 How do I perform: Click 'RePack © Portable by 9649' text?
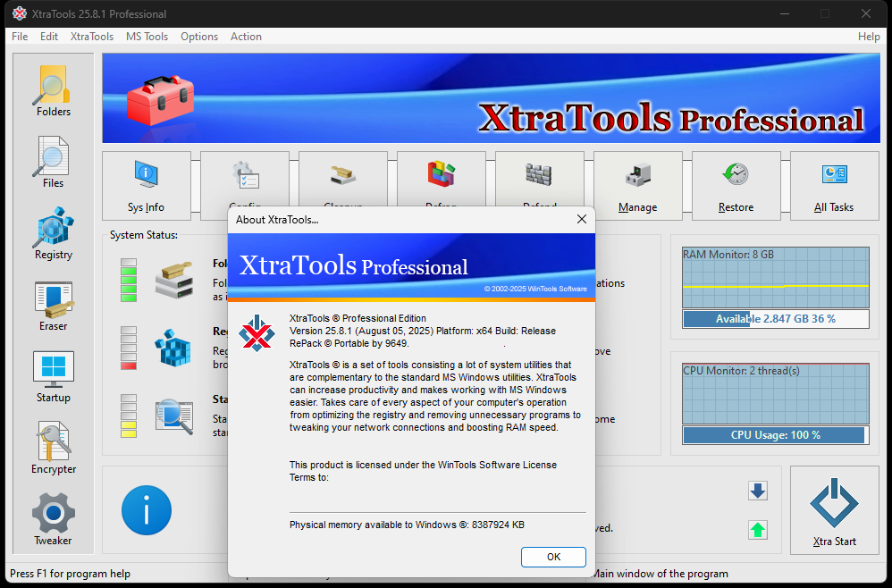point(349,343)
